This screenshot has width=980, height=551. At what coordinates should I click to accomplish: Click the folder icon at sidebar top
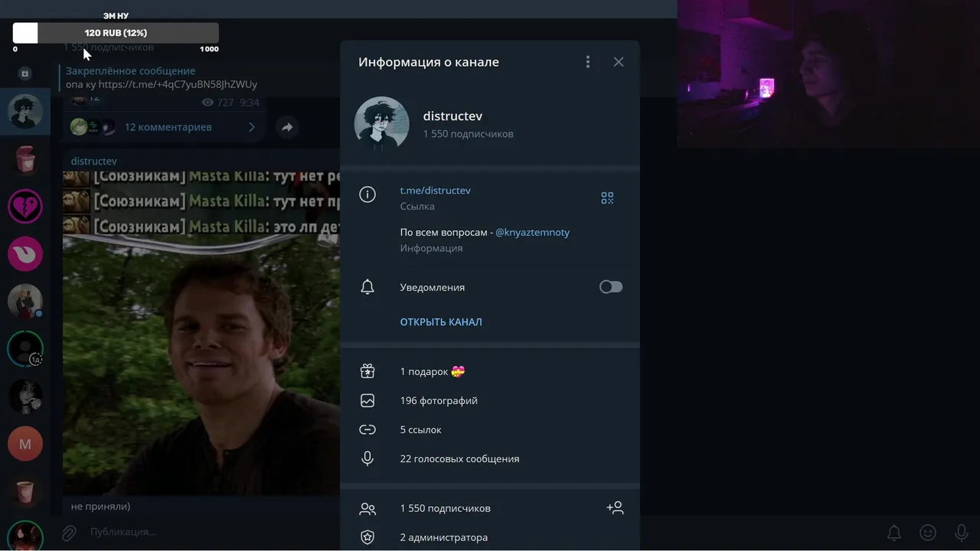(x=25, y=73)
